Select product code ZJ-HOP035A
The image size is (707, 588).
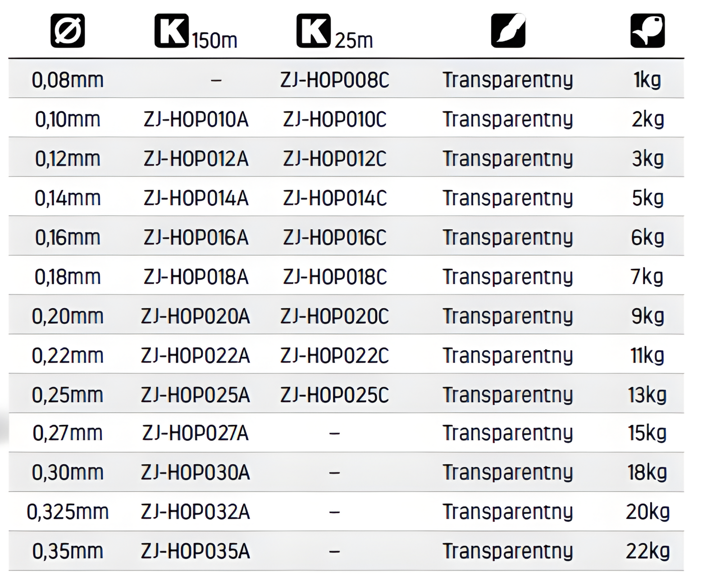pos(195,552)
